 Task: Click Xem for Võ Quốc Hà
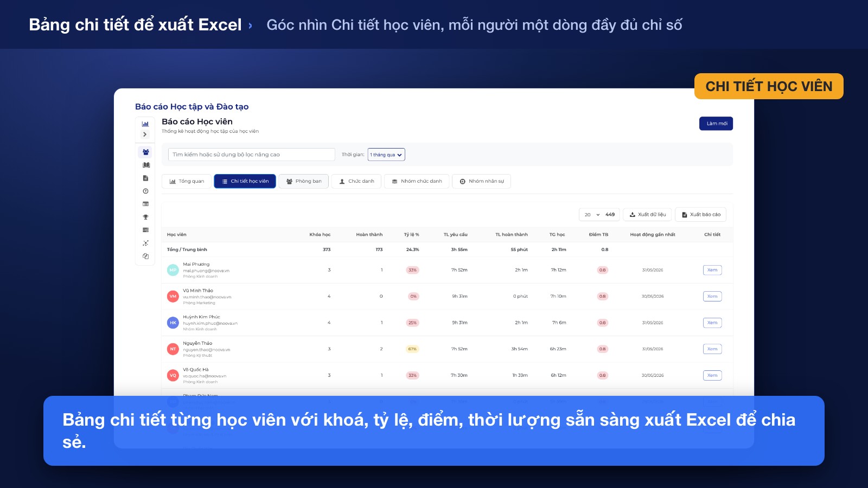click(712, 375)
